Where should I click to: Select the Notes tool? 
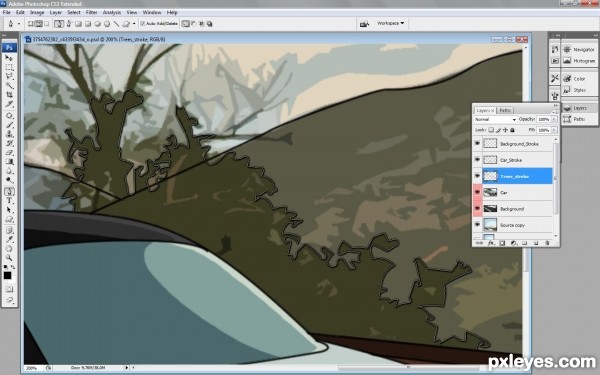[9, 230]
